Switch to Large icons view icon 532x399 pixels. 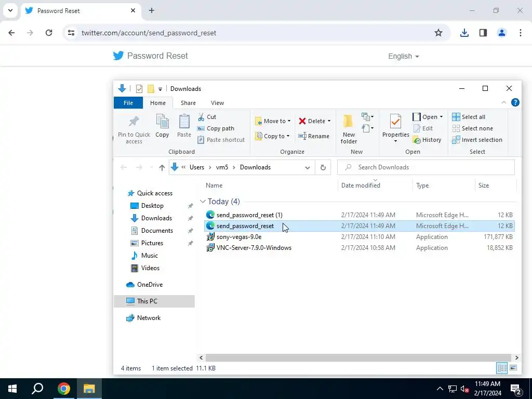tap(513, 368)
